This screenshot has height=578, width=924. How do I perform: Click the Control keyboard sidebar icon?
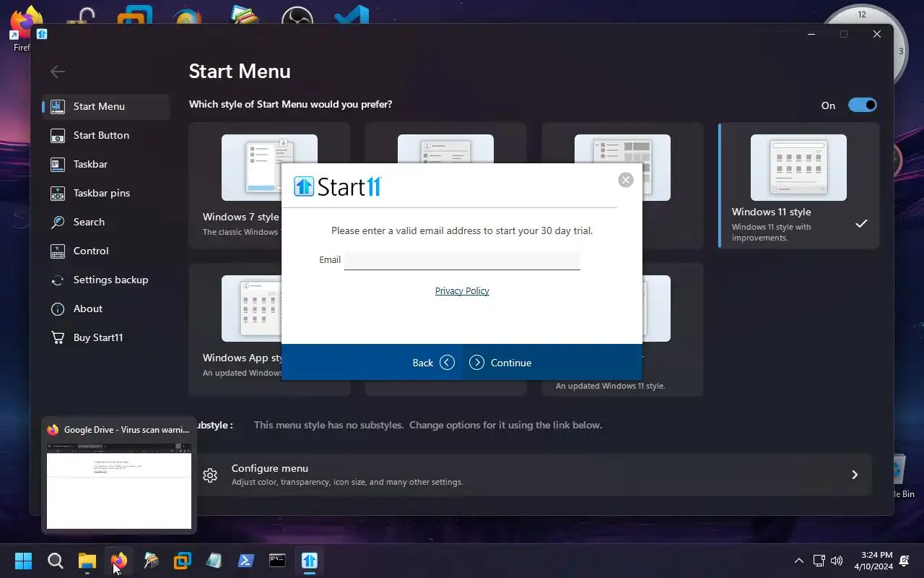pos(58,251)
